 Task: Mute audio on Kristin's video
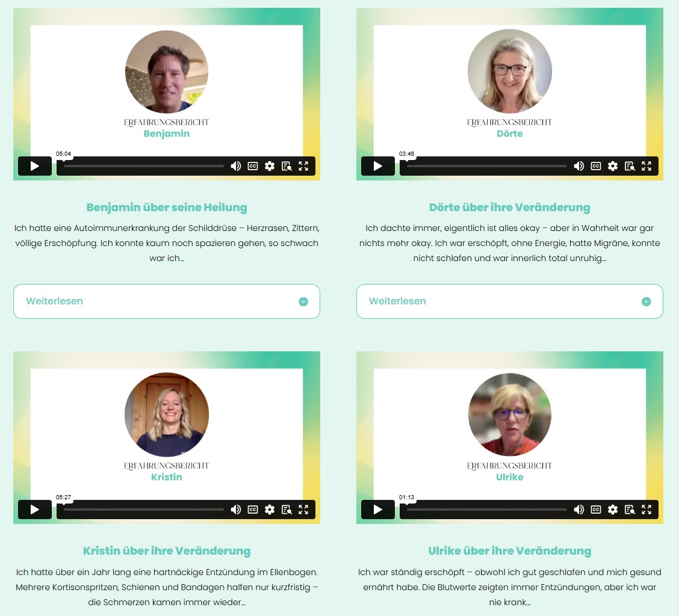(x=236, y=510)
